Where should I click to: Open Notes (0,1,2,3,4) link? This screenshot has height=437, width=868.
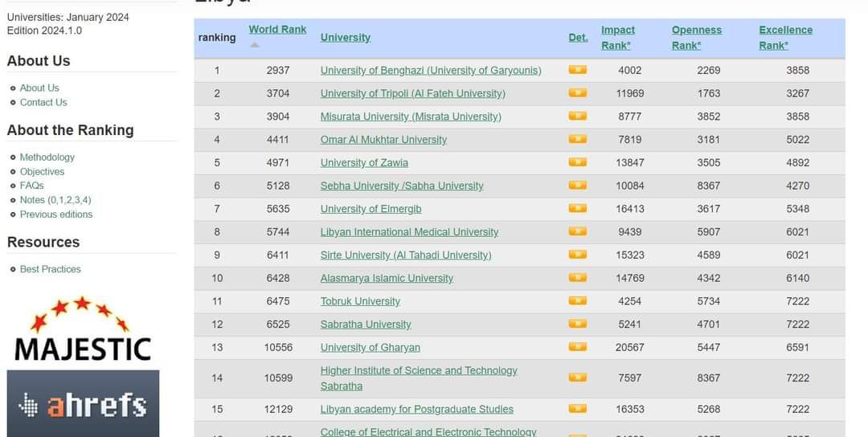point(55,200)
